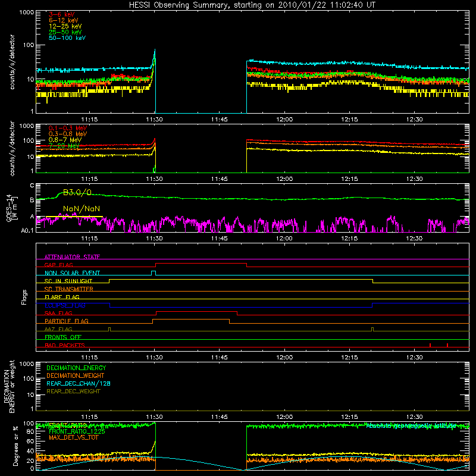
Task: Click the Flags vertical axis label
Action: 24,297
